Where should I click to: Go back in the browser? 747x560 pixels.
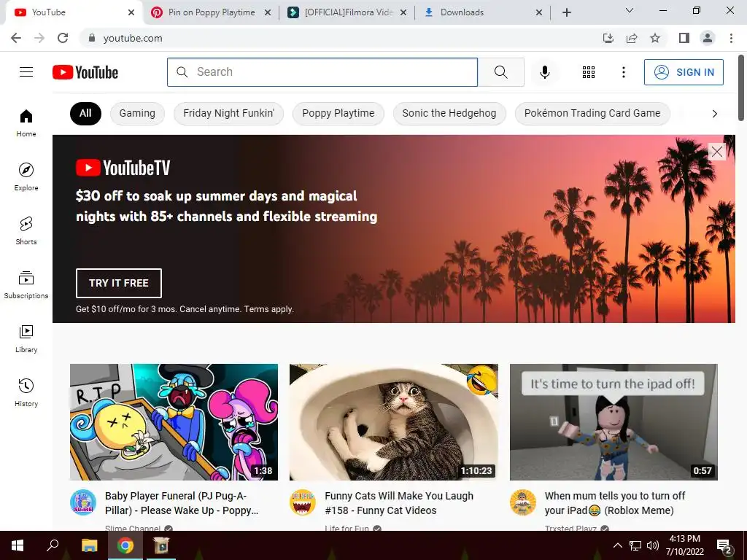(x=16, y=38)
